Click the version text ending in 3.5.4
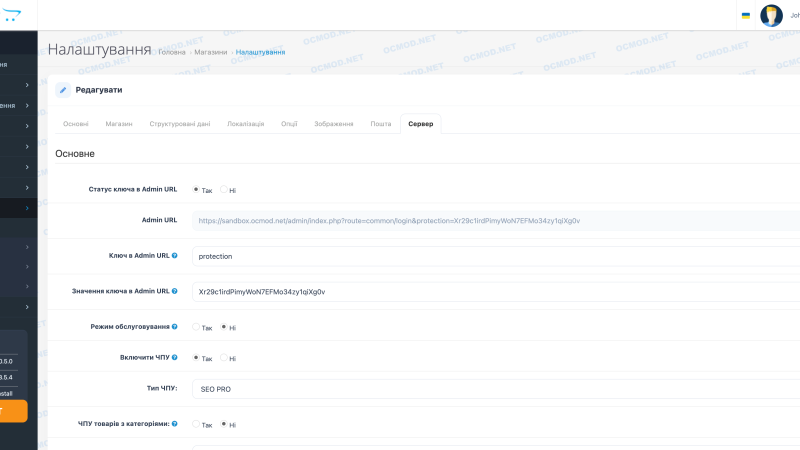This screenshot has width=800, height=450. click(x=6, y=378)
